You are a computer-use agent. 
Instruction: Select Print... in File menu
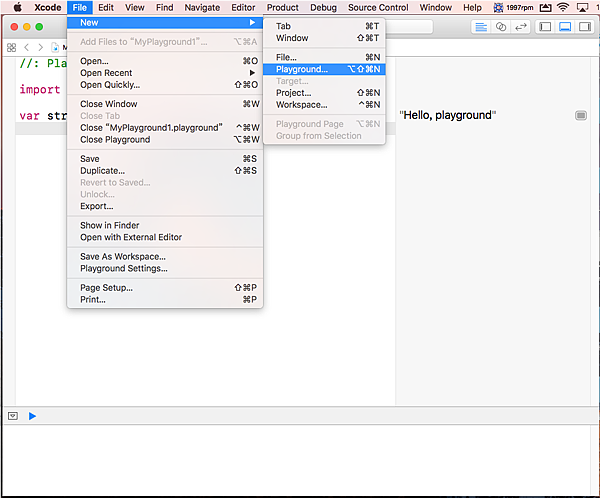[x=165, y=300]
